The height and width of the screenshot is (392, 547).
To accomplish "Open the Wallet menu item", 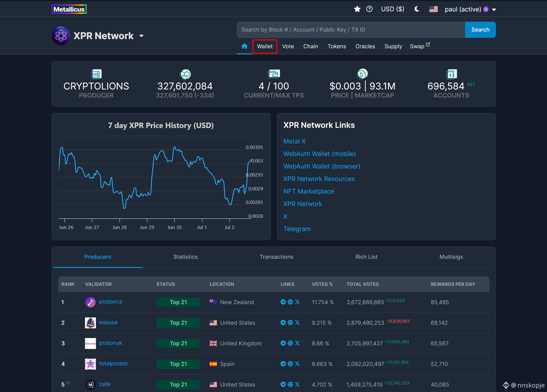I will [265, 46].
